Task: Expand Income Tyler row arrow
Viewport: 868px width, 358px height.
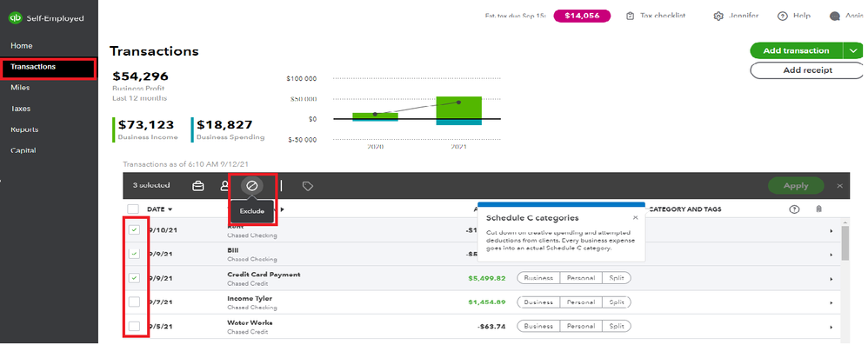Action: pos(831,303)
